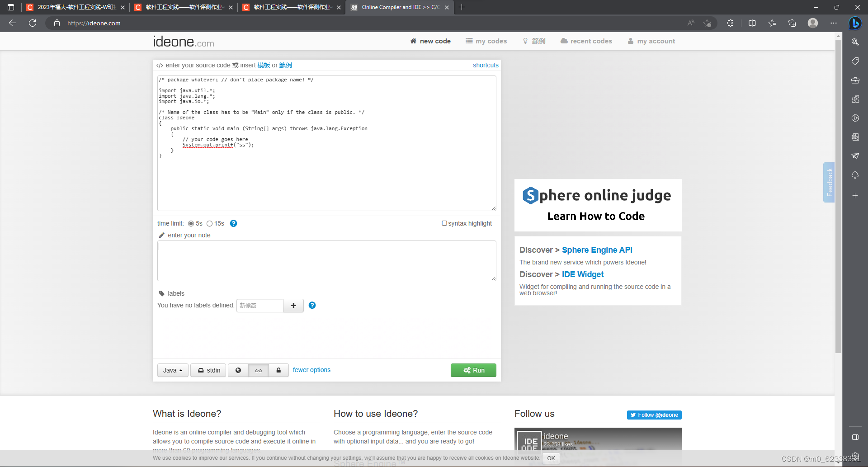868x467 pixels.
Task: Open the browser profile avatar
Action: [x=813, y=23]
